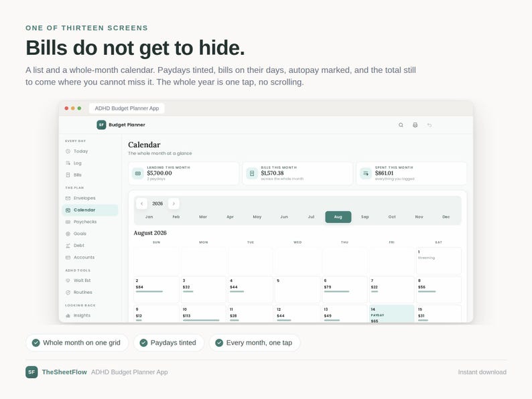Open Paychecks in the sidebar

[x=90, y=222]
